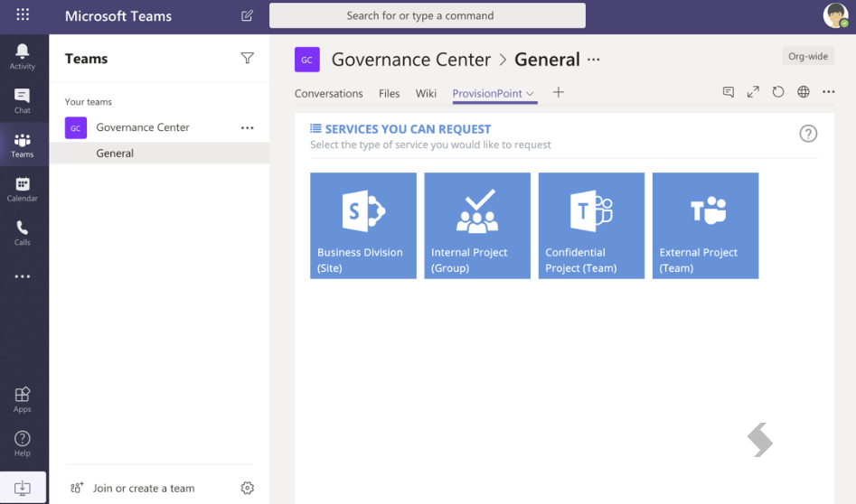This screenshot has width=856, height=504.
Task: Expand the ProvisionPoint tab dropdown chevron
Action: pyautogui.click(x=530, y=94)
